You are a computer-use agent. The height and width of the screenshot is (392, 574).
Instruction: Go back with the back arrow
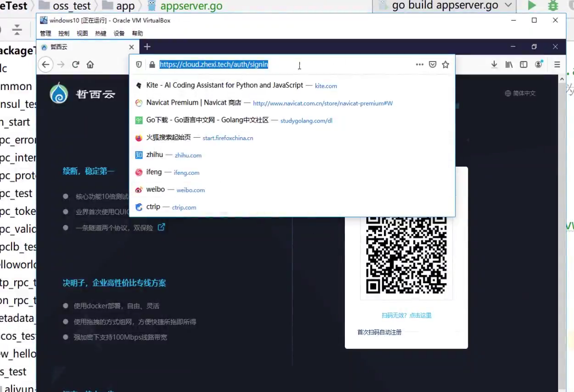click(x=45, y=65)
